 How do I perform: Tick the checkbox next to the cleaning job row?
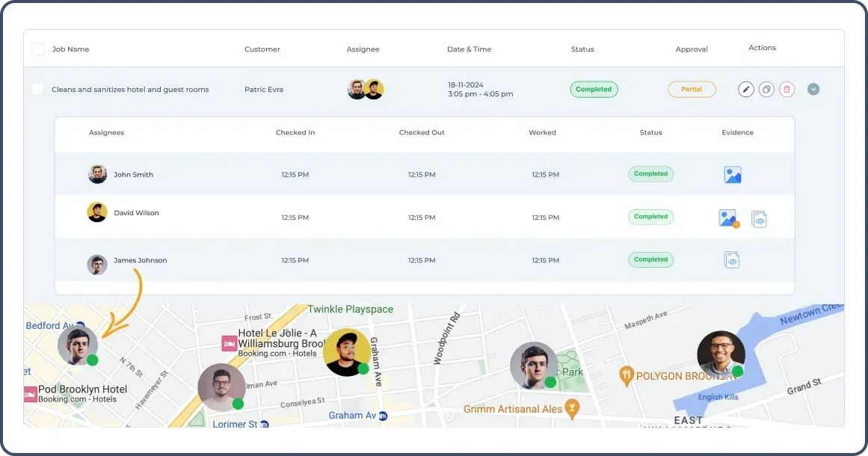point(37,88)
